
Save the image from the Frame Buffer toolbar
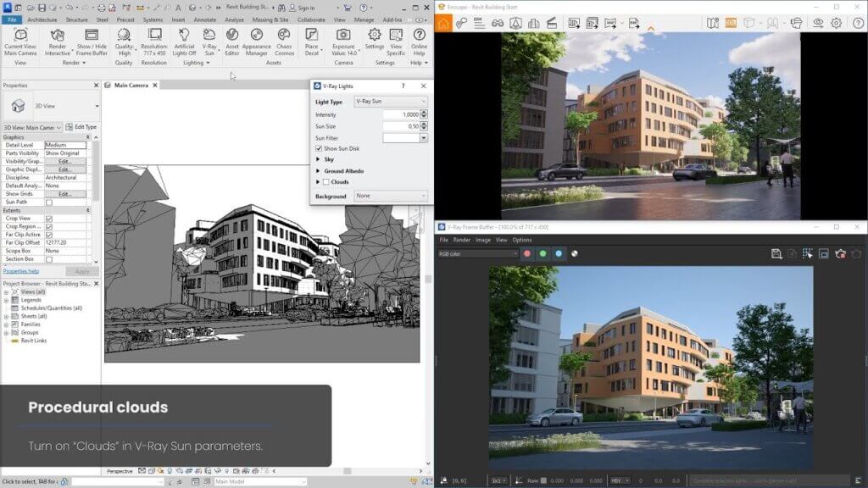776,252
